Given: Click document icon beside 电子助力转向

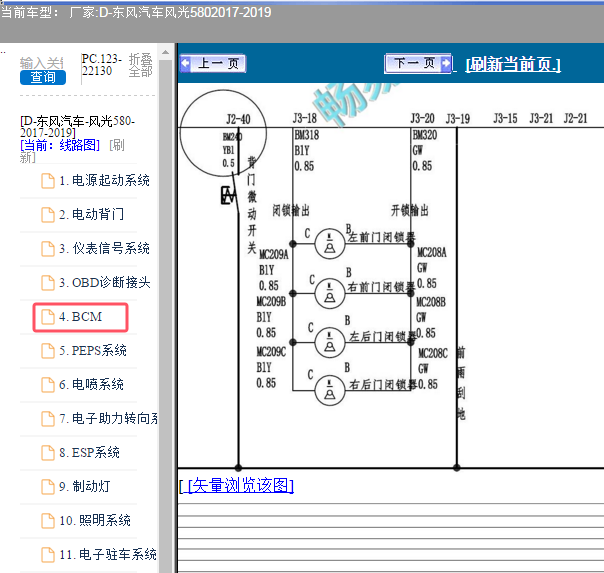Looking at the screenshot, I should tap(48, 419).
